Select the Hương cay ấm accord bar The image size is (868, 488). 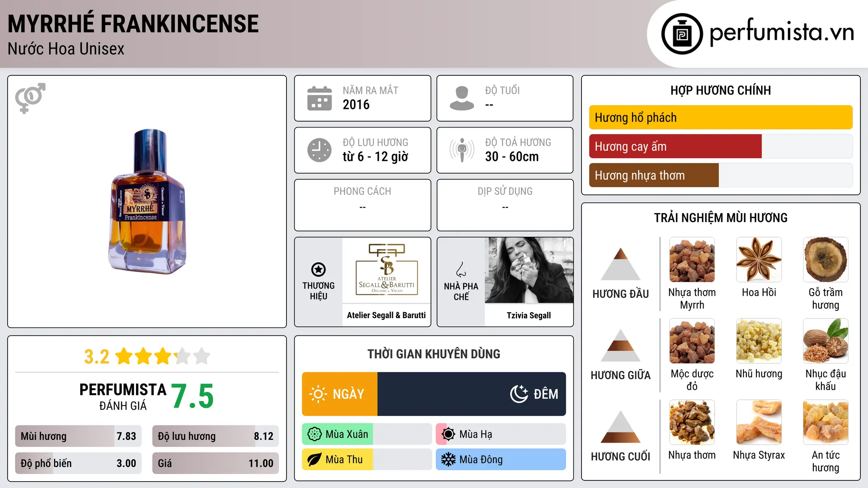coord(721,146)
